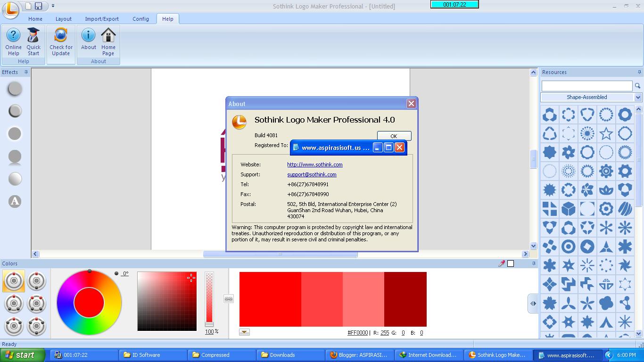Click the Resources search input field
The width and height of the screenshot is (644, 362).
(x=587, y=86)
